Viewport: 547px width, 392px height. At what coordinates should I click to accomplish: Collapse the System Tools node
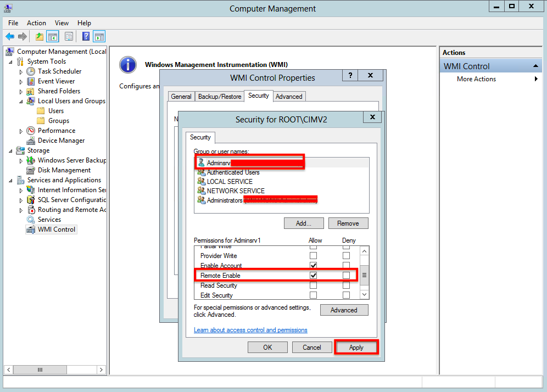click(11, 62)
